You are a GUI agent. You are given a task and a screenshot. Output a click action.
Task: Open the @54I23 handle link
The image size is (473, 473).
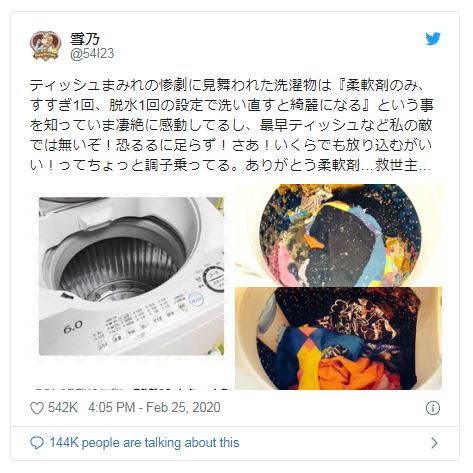point(92,54)
